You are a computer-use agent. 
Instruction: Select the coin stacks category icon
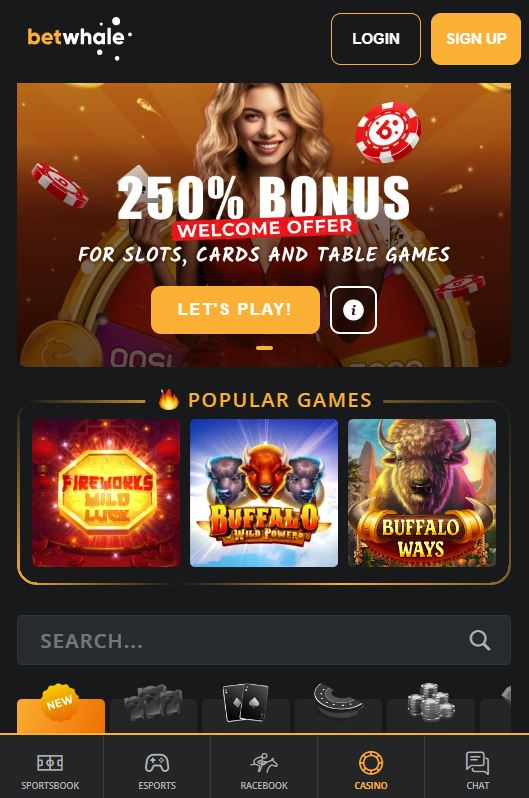(x=431, y=702)
